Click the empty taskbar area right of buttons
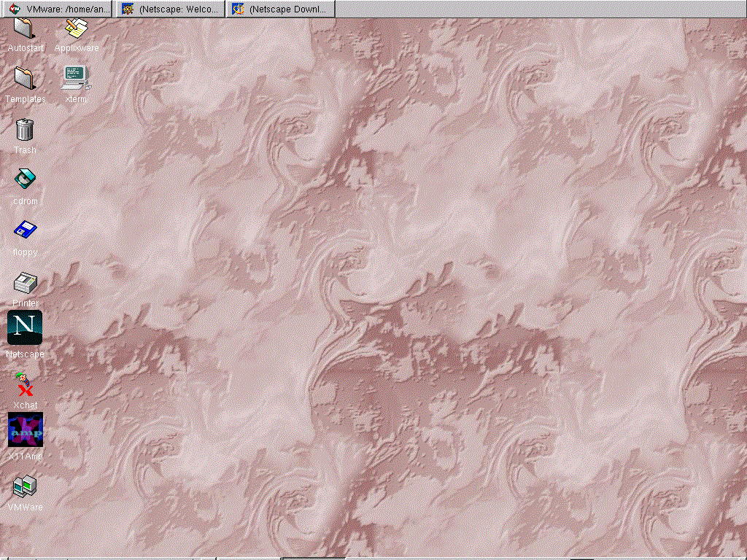Screen dimensions: 747x560 click(540, 9)
